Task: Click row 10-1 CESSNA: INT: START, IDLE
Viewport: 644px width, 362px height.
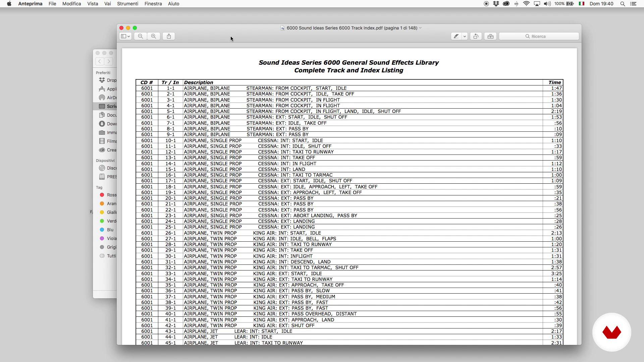Action: [x=350, y=140]
